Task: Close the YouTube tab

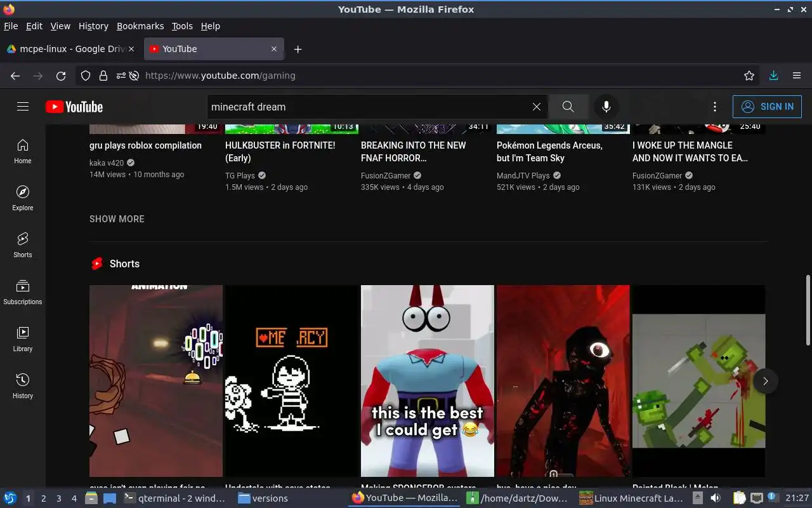Action: click(274, 49)
